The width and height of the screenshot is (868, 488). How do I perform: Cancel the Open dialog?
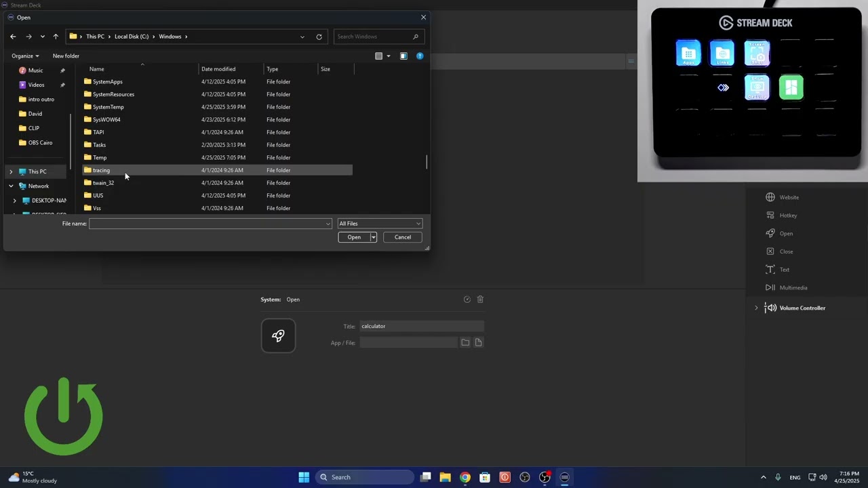pos(403,237)
